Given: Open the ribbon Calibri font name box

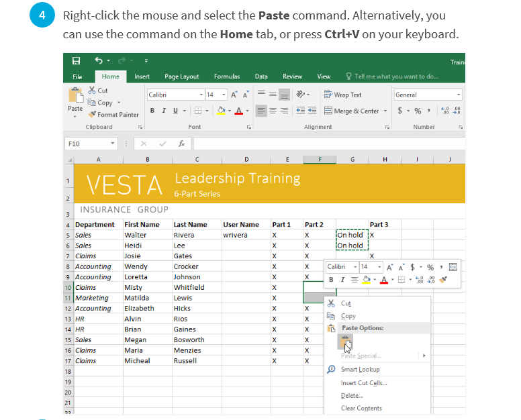Looking at the screenshot, I should [x=175, y=95].
